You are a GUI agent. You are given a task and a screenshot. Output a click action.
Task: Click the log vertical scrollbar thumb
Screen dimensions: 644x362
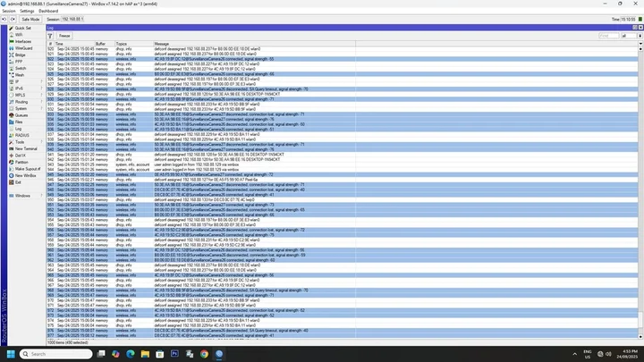pos(640,320)
